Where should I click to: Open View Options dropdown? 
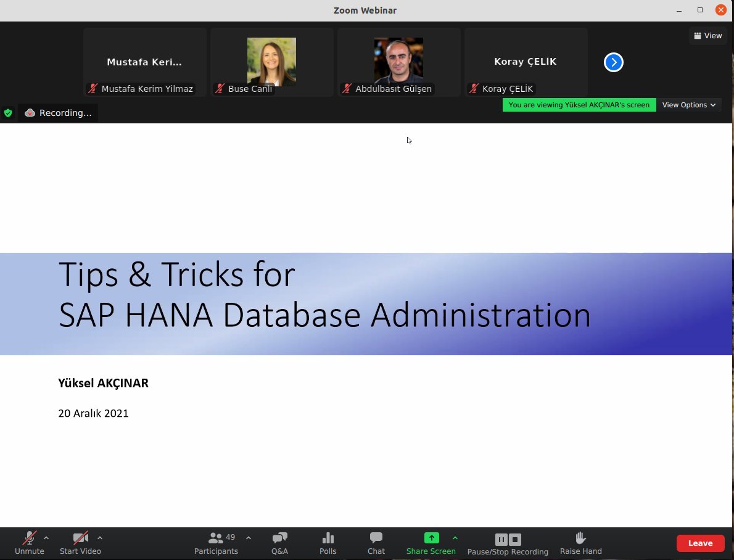(688, 105)
